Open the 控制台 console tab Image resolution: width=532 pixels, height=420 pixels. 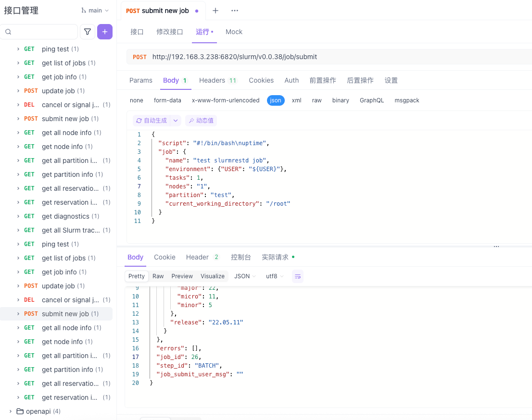point(241,257)
